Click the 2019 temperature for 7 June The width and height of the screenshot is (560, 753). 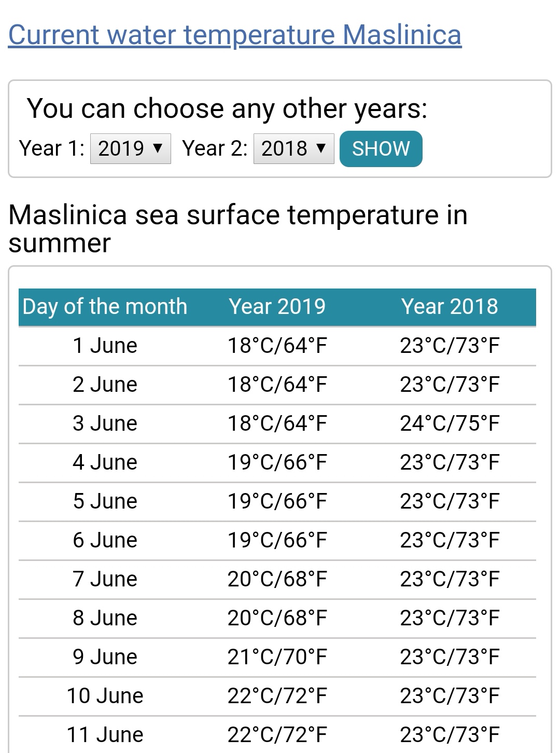tap(277, 579)
